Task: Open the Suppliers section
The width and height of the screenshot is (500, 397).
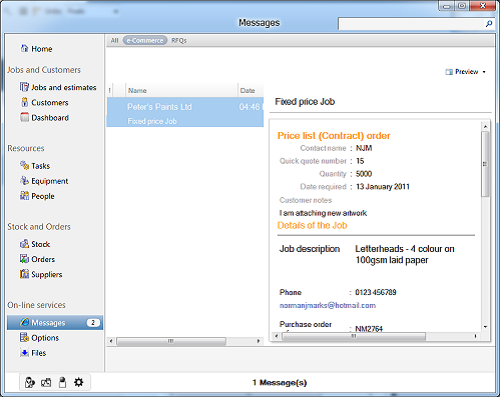Action: click(41, 274)
